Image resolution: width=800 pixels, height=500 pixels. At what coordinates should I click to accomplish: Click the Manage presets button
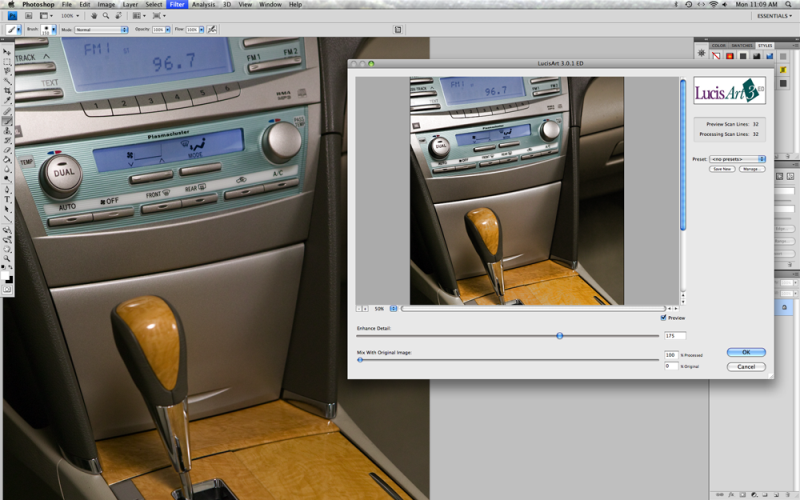tap(752, 169)
